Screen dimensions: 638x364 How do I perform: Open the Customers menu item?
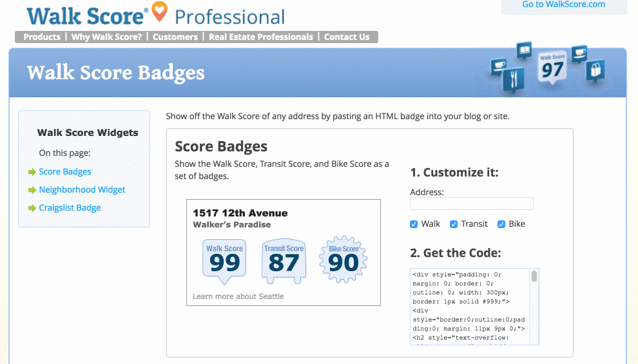point(175,37)
